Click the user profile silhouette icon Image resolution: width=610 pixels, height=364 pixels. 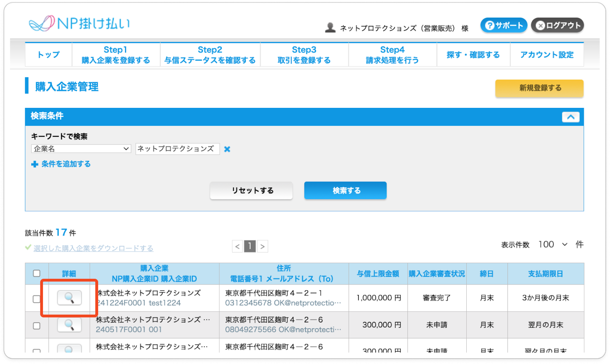(330, 27)
